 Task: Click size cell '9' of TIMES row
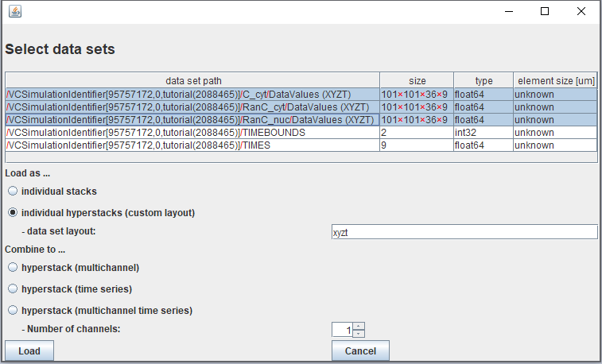(417, 145)
